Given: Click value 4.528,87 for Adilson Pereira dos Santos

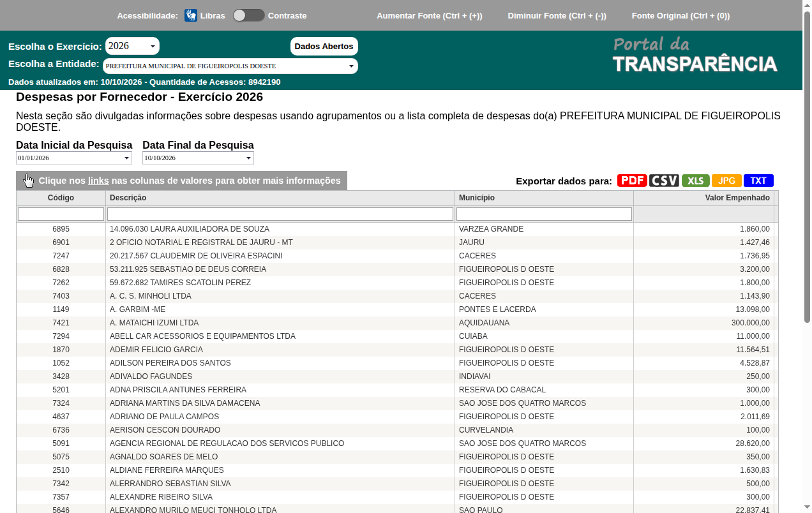Looking at the screenshot, I should point(755,363).
